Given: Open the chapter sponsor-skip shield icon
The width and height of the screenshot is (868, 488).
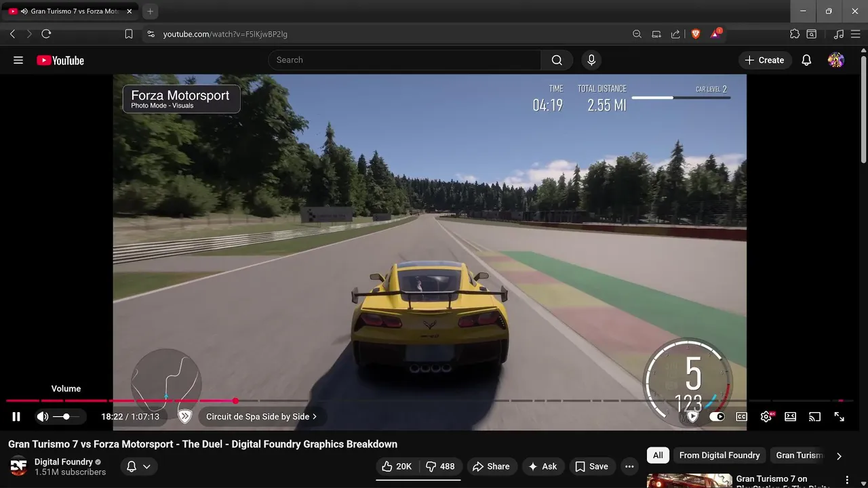Looking at the screenshot, I should tap(184, 417).
